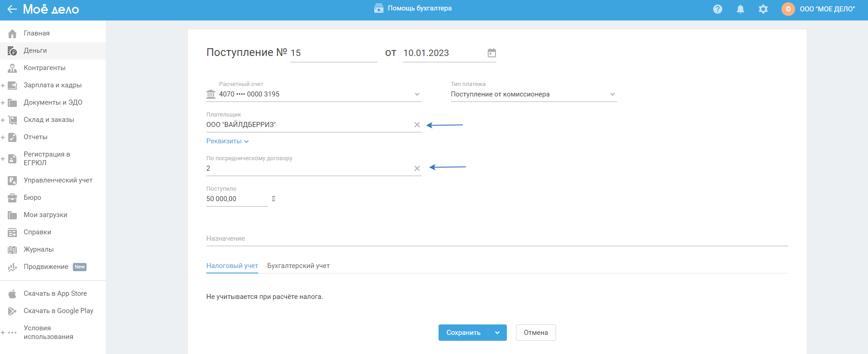
Task: Click the ООО "МОЕ ДЕЛО" account name
Action: click(x=827, y=9)
